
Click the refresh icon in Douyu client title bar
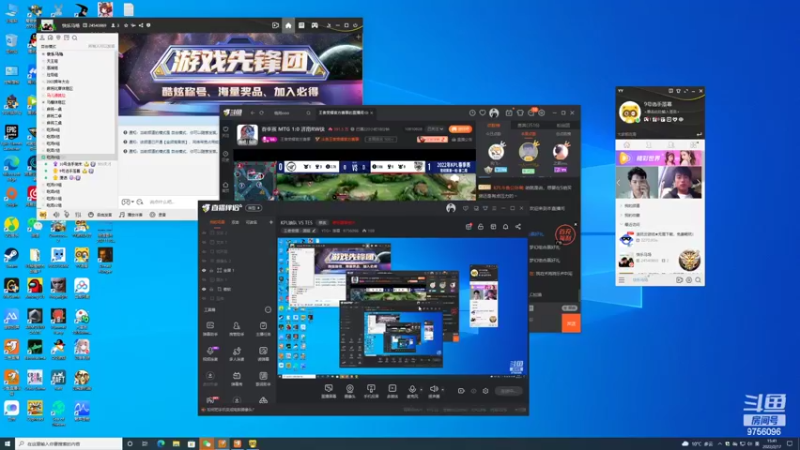coord(262,113)
